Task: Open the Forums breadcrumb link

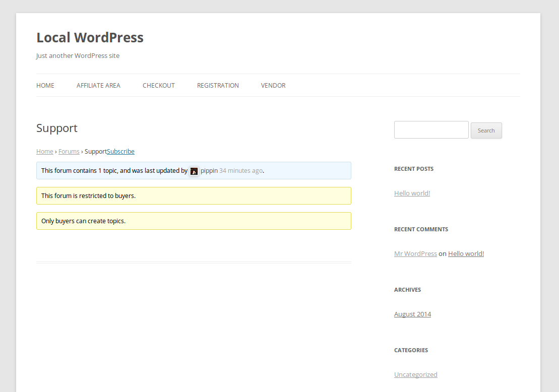Action: (x=69, y=152)
